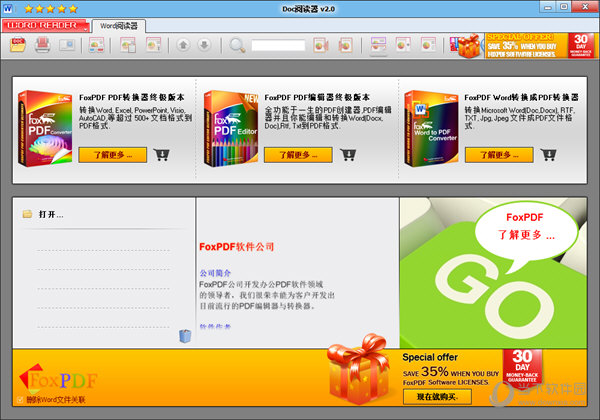Click the second icon right of the search field
This screenshot has width=600, height=420.
[345, 45]
